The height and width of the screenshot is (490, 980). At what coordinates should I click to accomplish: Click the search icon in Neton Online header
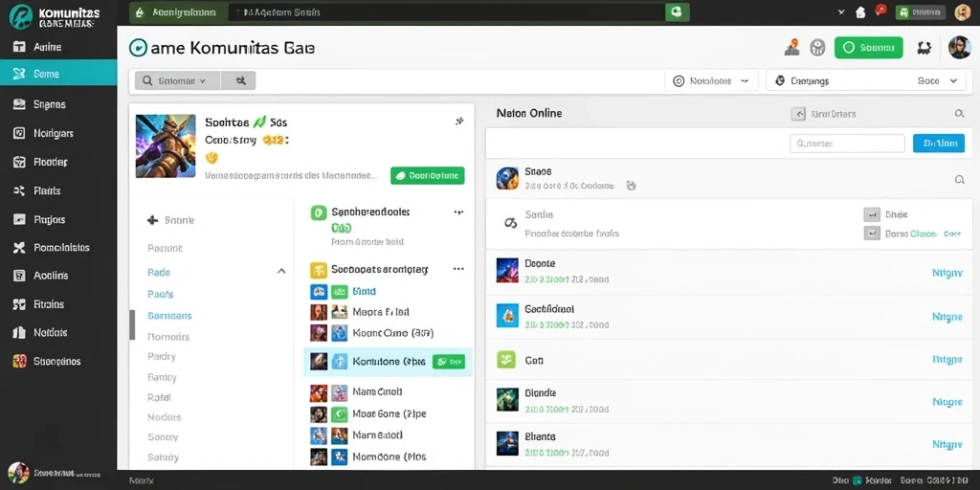pos(959,114)
